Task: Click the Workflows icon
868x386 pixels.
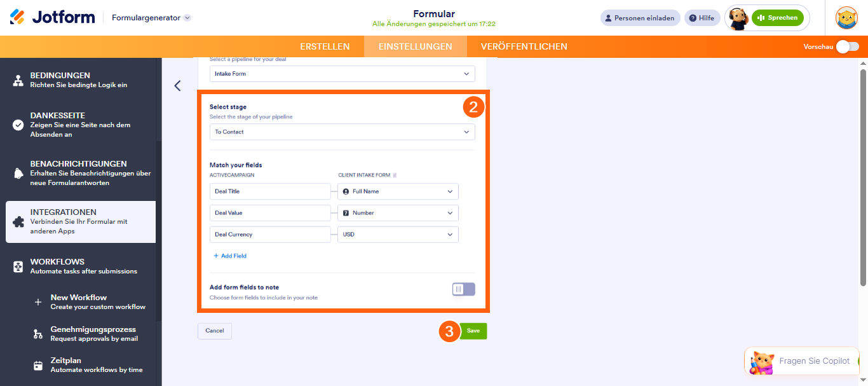Action: tap(18, 266)
